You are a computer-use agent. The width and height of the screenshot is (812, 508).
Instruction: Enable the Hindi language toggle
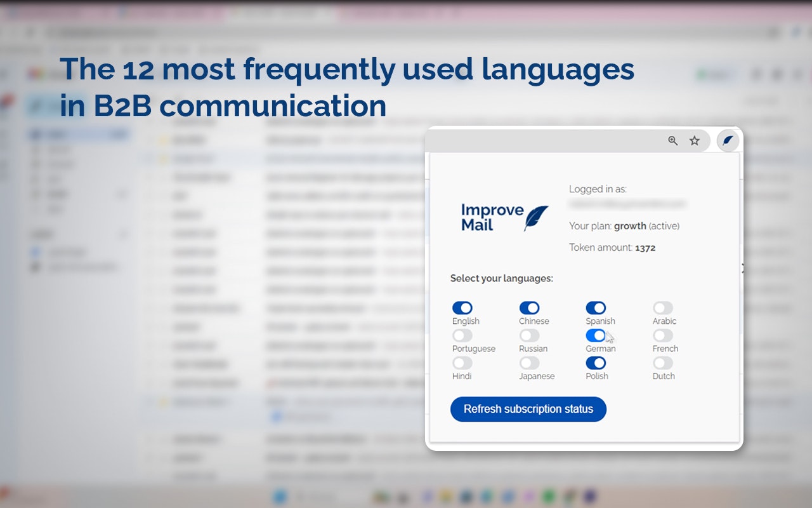click(x=462, y=363)
